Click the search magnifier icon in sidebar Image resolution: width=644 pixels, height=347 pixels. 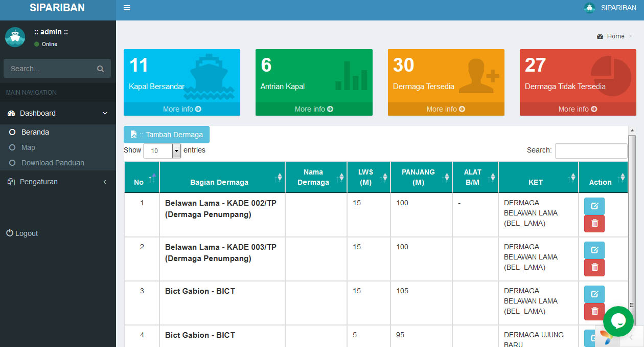[100, 69]
